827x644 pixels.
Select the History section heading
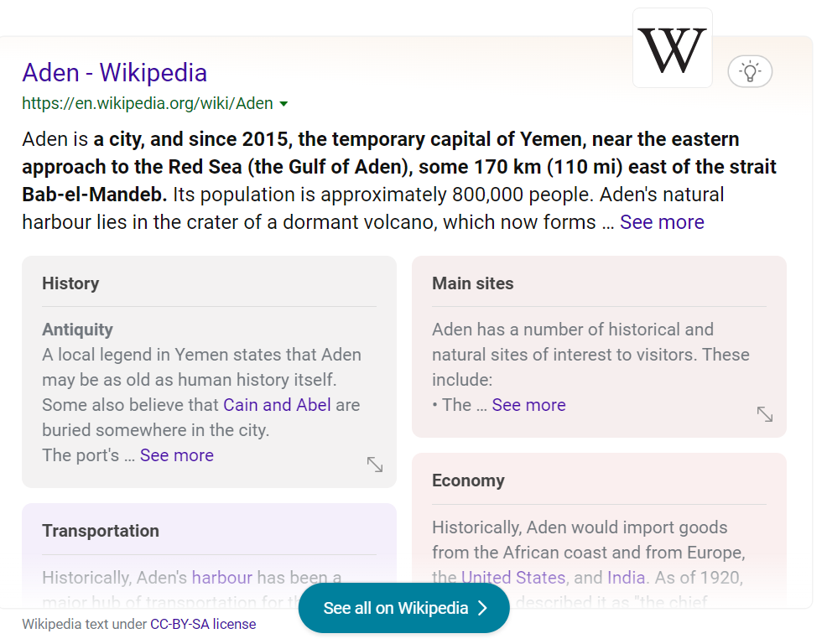tap(70, 283)
